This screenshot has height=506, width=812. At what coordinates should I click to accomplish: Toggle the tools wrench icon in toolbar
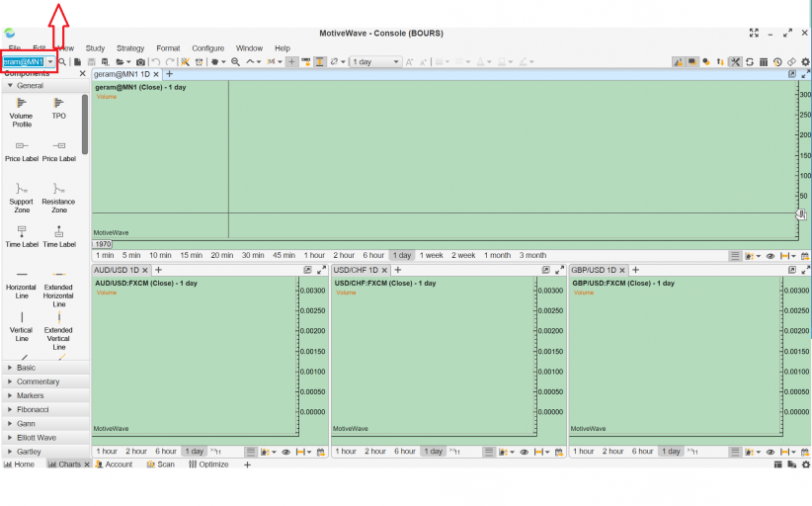[735, 61]
